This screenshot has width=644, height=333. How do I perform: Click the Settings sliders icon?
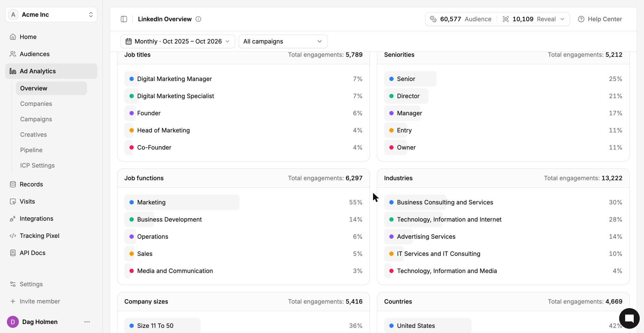[x=13, y=284]
